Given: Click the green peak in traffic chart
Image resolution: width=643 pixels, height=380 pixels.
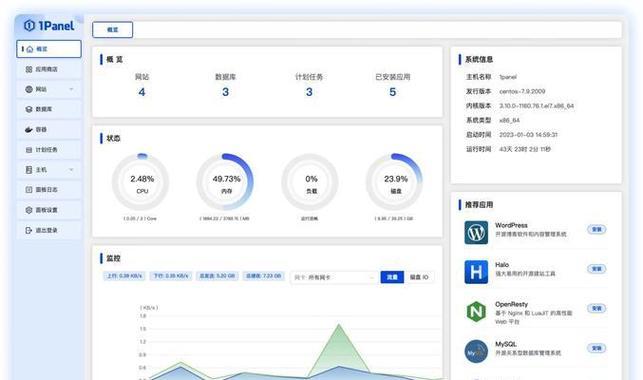Looking at the screenshot, I should click(x=339, y=325).
